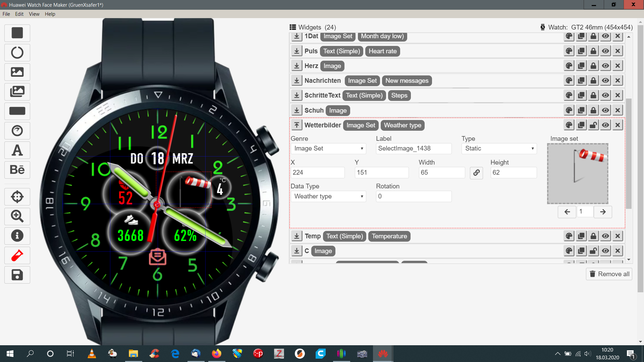644x362 pixels.
Task: Open the Behance icon tool
Action: [x=17, y=170]
